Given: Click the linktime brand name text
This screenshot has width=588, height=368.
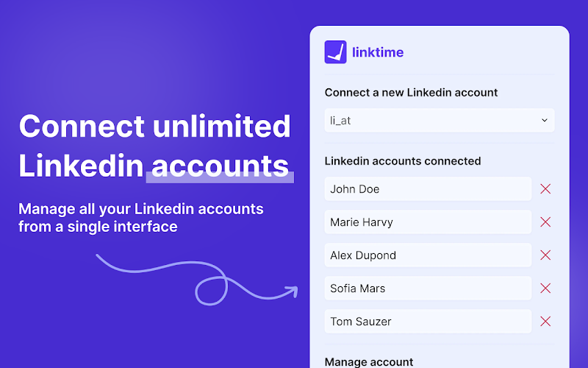Looking at the screenshot, I should pyautogui.click(x=378, y=52).
